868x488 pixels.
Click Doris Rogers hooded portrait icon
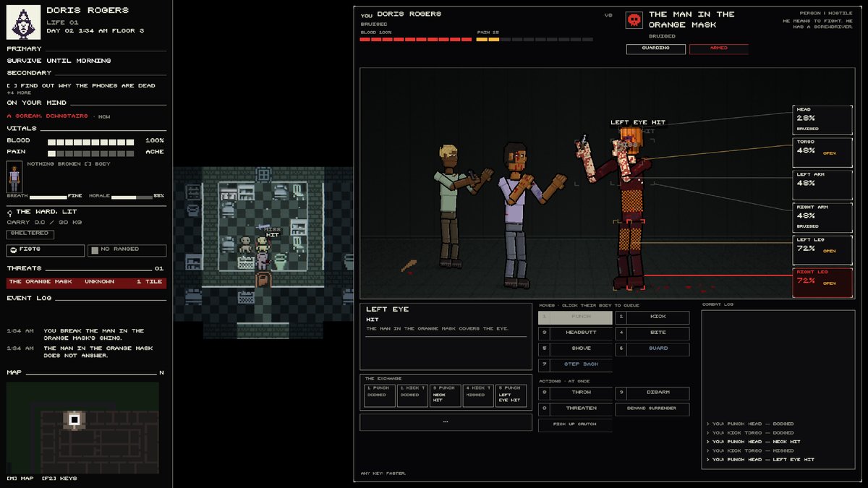click(23, 23)
